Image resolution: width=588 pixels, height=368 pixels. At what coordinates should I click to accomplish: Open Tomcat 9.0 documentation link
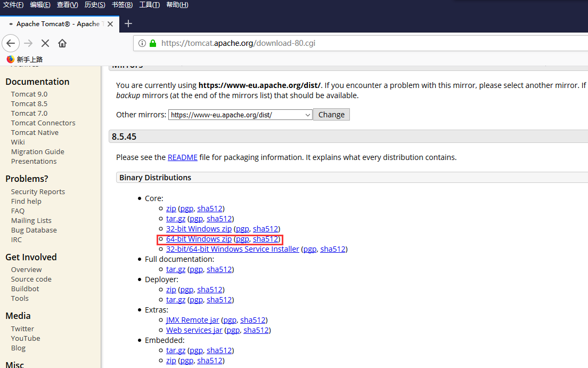point(29,94)
